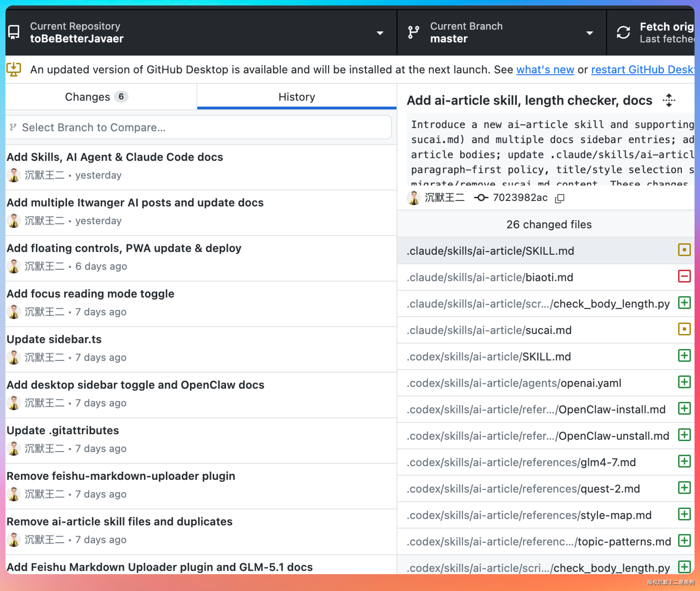Click the added icon beside openai.yaml
700x591 pixels.
(x=684, y=382)
